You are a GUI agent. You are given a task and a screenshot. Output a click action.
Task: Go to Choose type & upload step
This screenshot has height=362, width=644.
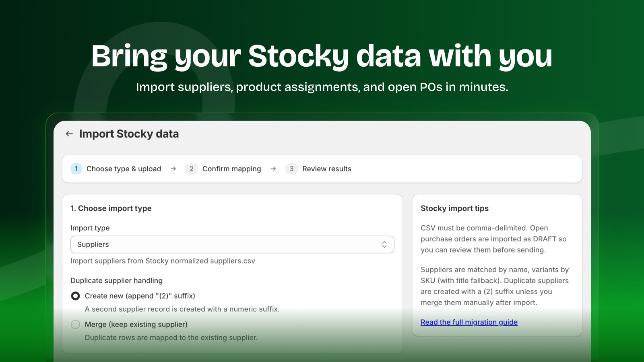124,169
